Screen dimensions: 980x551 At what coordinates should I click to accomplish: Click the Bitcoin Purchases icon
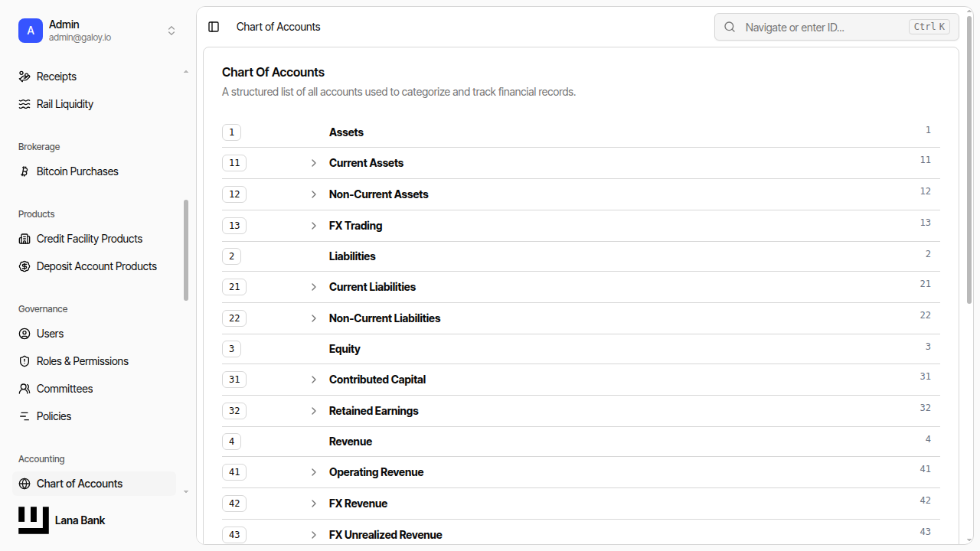coord(24,171)
